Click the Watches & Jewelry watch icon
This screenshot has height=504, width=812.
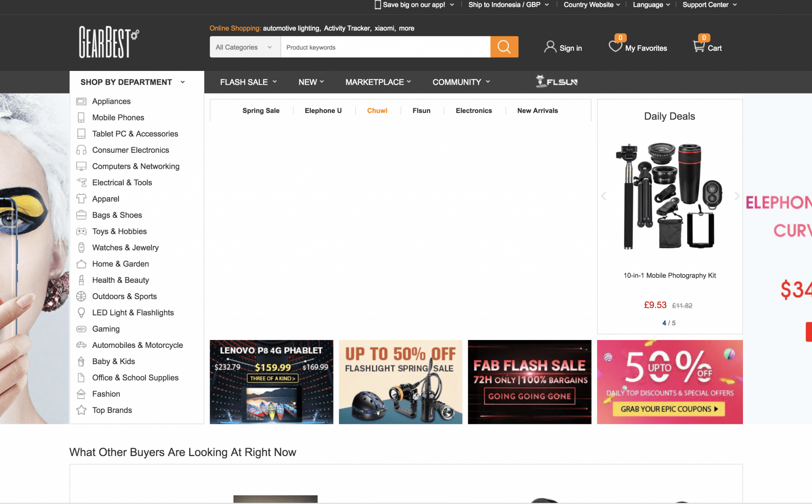tap(81, 248)
